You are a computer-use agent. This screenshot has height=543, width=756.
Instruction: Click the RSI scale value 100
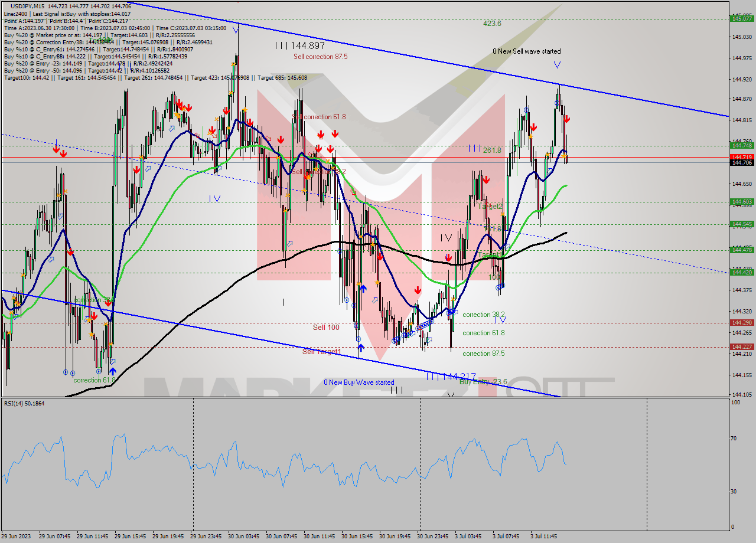735,403
